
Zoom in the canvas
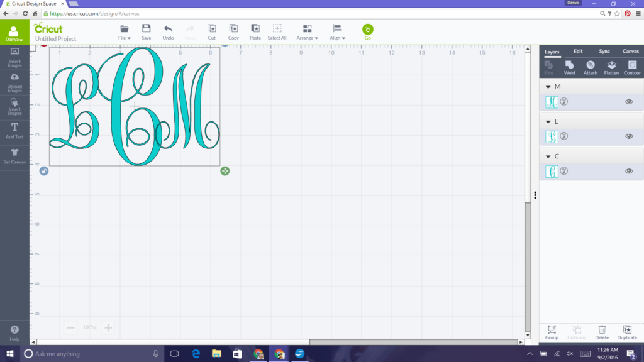108,327
